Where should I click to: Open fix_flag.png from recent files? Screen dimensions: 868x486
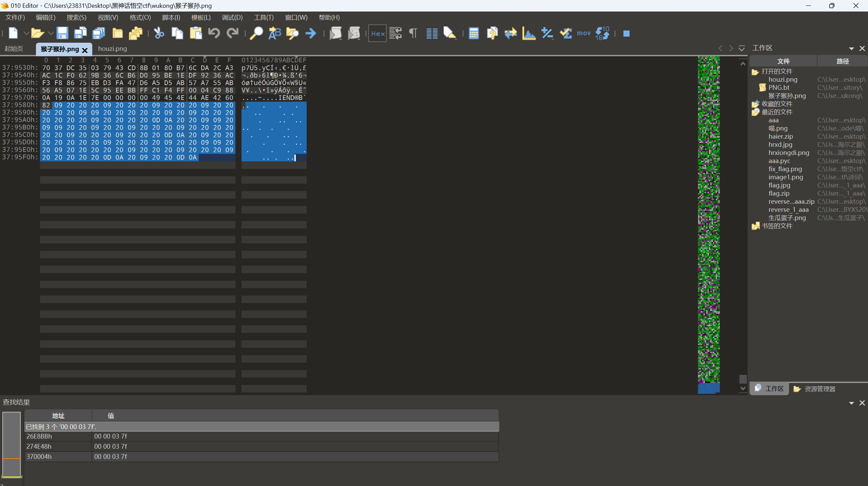point(785,169)
